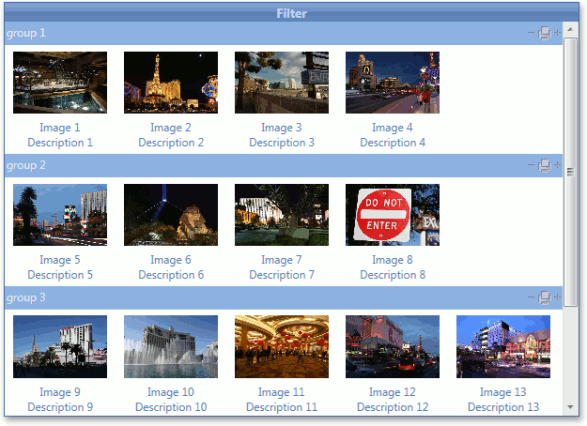Click the 'Image 5' caption
The width and height of the screenshot is (587, 426).
tap(60, 260)
